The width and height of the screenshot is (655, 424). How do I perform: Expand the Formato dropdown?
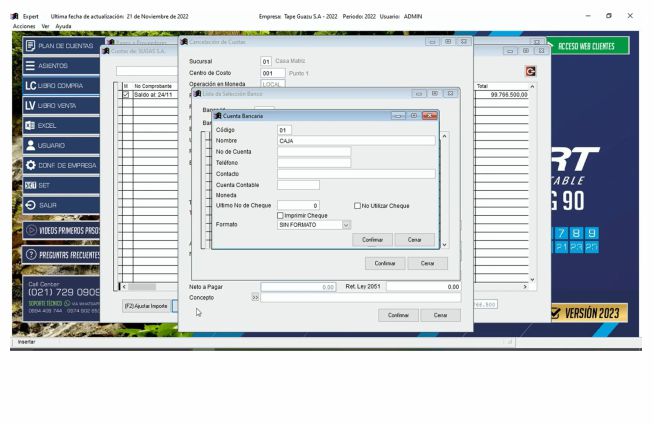tap(346, 225)
